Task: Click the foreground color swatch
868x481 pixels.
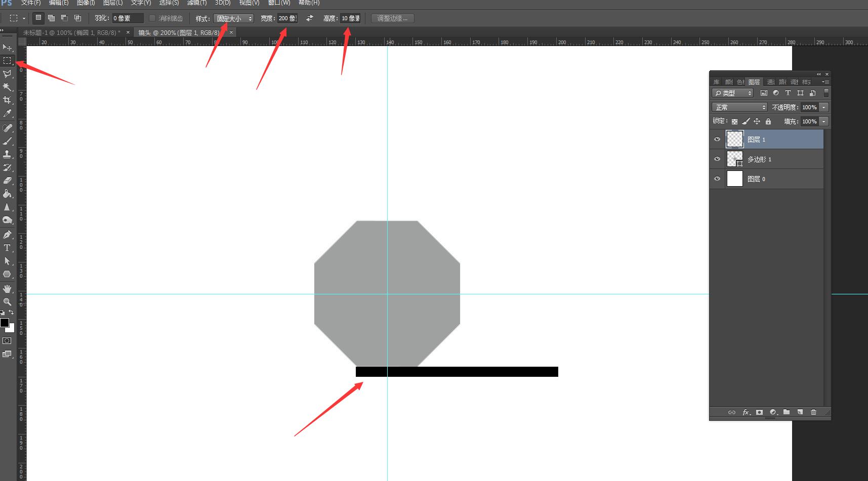Action: coord(5,323)
